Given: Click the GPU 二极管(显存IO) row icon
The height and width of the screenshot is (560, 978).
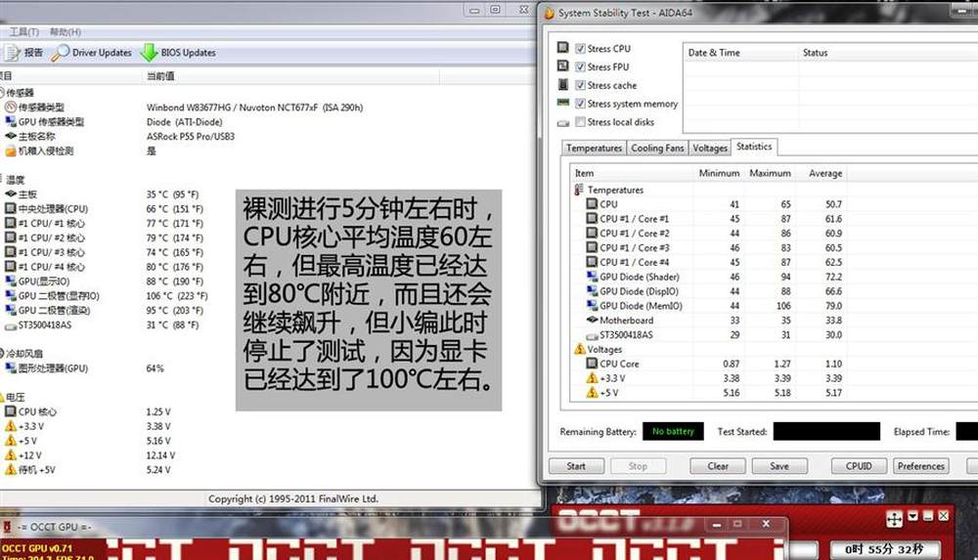Looking at the screenshot, I should [x=10, y=295].
